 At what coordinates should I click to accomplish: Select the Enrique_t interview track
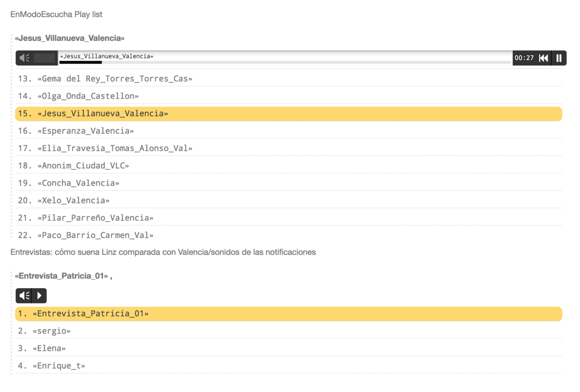[58, 366]
